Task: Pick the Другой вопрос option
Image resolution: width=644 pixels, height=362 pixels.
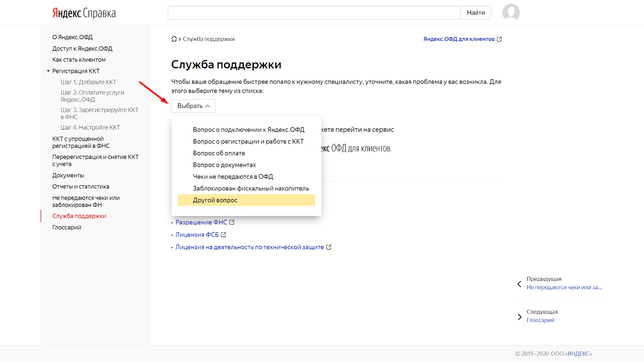Action: coord(246,200)
